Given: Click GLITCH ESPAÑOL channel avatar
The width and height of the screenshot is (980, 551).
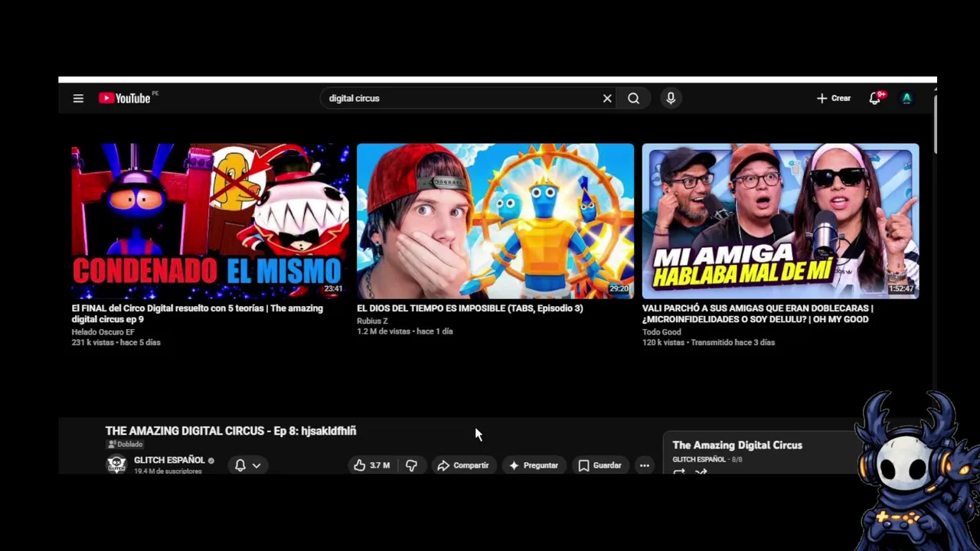Looking at the screenshot, I should point(116,465).
